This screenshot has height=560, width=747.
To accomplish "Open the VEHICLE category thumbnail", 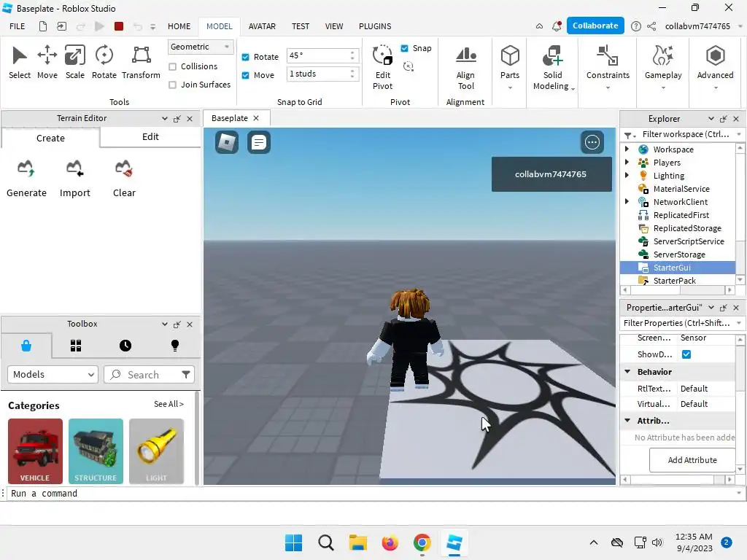I will coord(35,451).
